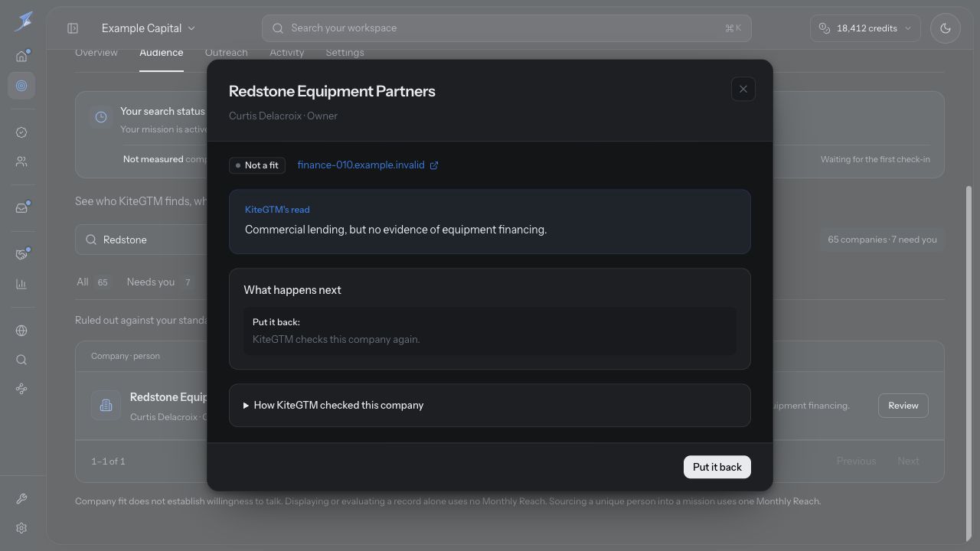Open the handshake deals sidebar icon
This screenshot has width=980, height=551.
pos(21,254)
